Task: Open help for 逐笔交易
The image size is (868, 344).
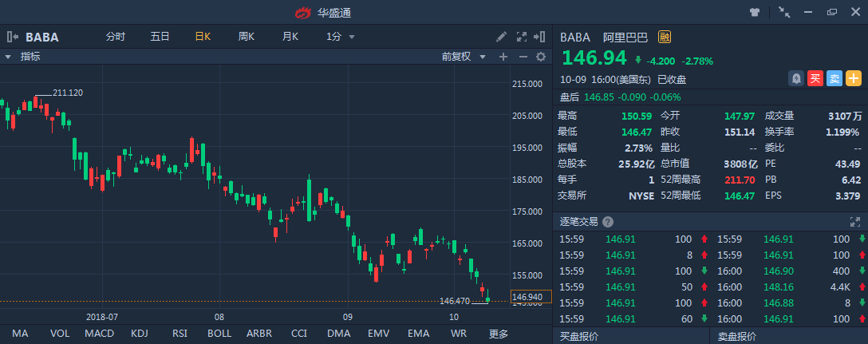Action: pyautogui.click(x=608, y=222)
